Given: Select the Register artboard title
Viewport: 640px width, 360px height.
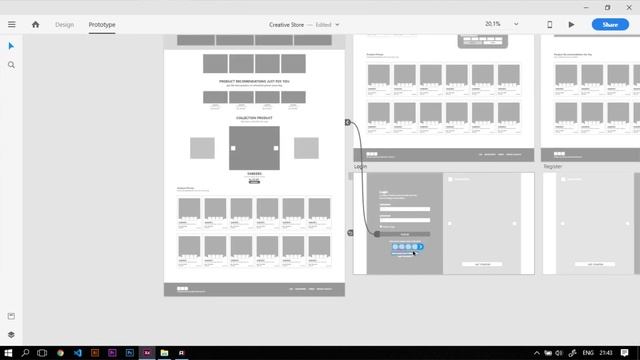Looking at the screenshot, I should pos(553,167).
